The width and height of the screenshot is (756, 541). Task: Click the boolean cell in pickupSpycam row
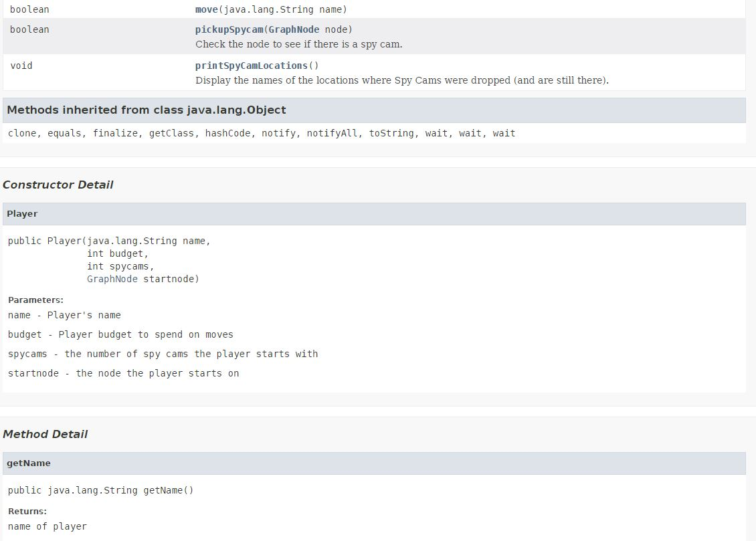(x=29, y=29)
